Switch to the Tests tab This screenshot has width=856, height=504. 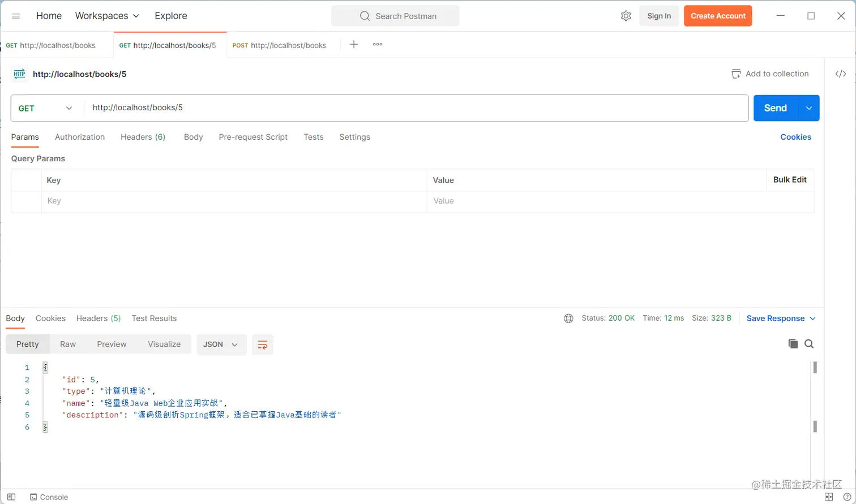(314, 137)
